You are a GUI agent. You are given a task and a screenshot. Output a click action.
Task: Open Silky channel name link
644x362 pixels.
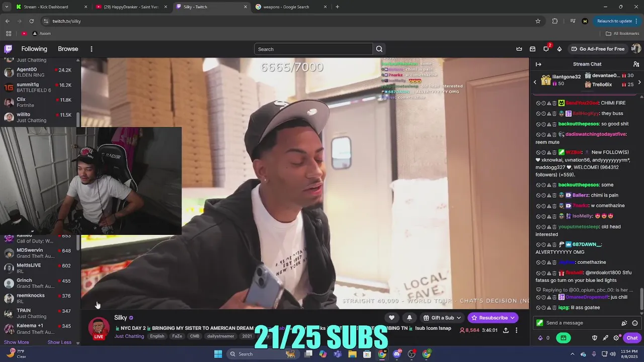(x=121, y=318)
